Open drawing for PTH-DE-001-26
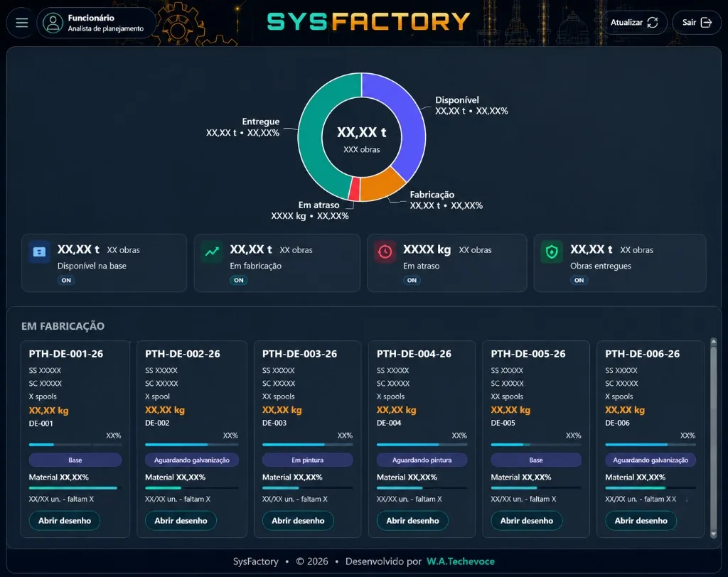This screenshot has height=577, width=728. [65, 520]
